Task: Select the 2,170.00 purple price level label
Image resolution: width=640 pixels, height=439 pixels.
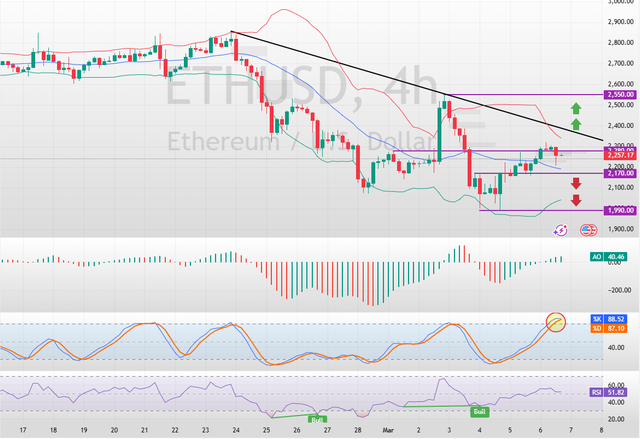Action: pyautogui.click(x=621, y=173)
